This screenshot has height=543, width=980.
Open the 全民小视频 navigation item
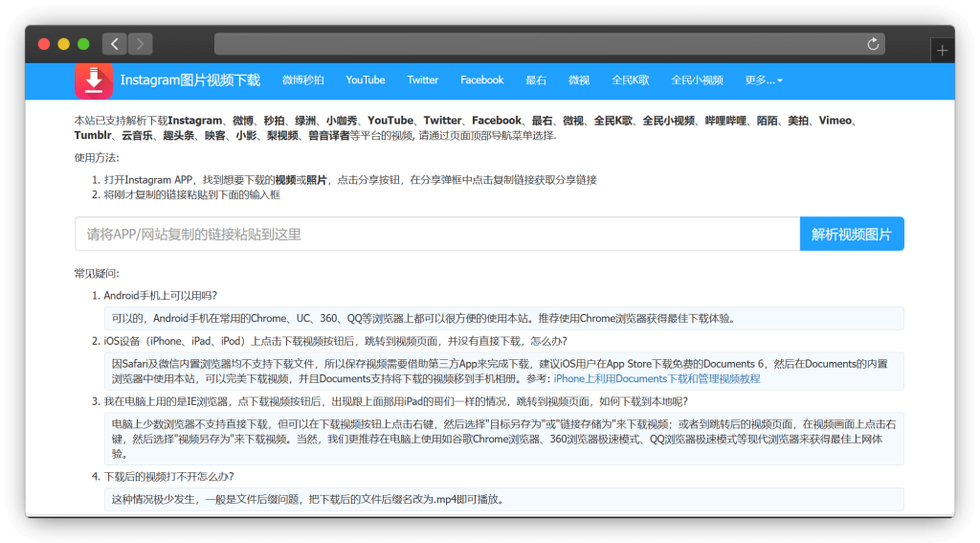click(697, 80)
